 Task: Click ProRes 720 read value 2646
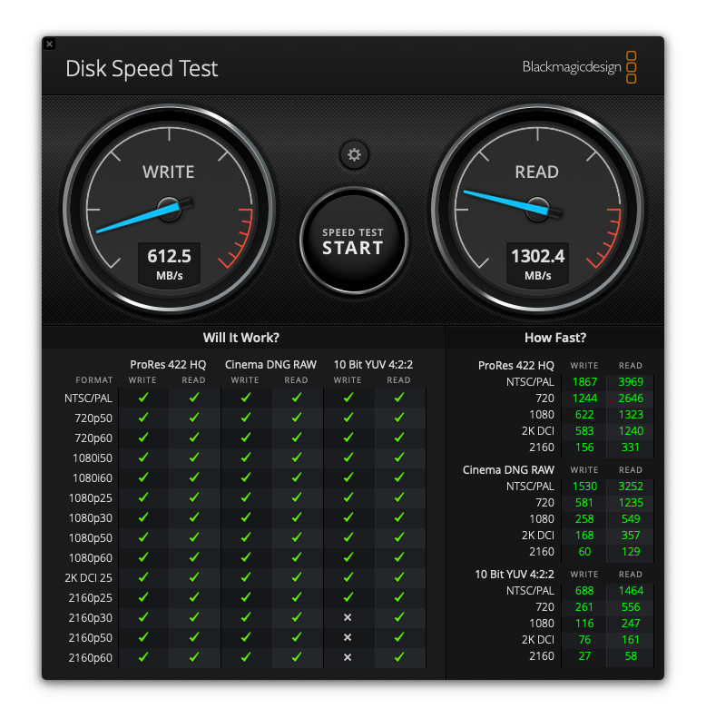point(631,398)
